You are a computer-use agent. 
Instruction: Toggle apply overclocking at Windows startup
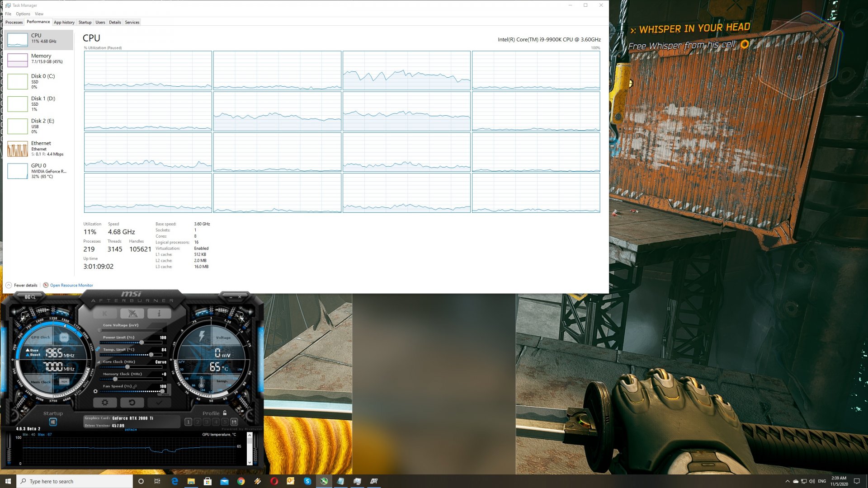(53, 422)
